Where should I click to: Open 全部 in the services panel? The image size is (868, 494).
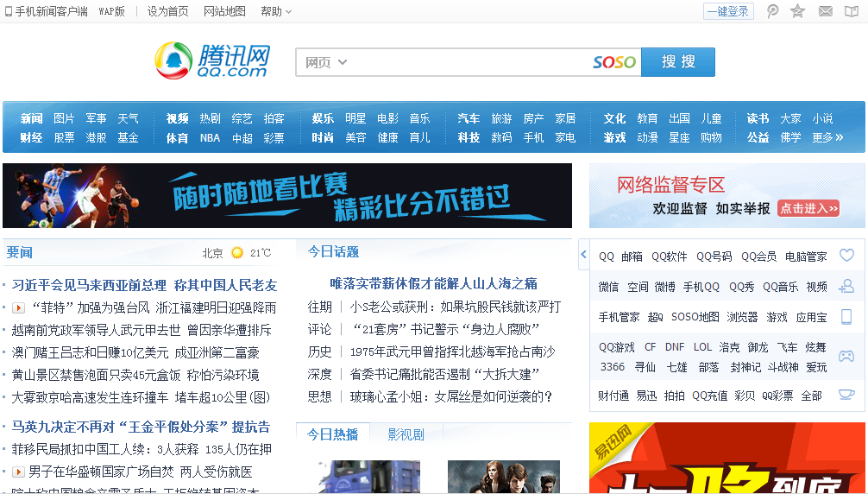pyautogui.click(x=812, y=396)
